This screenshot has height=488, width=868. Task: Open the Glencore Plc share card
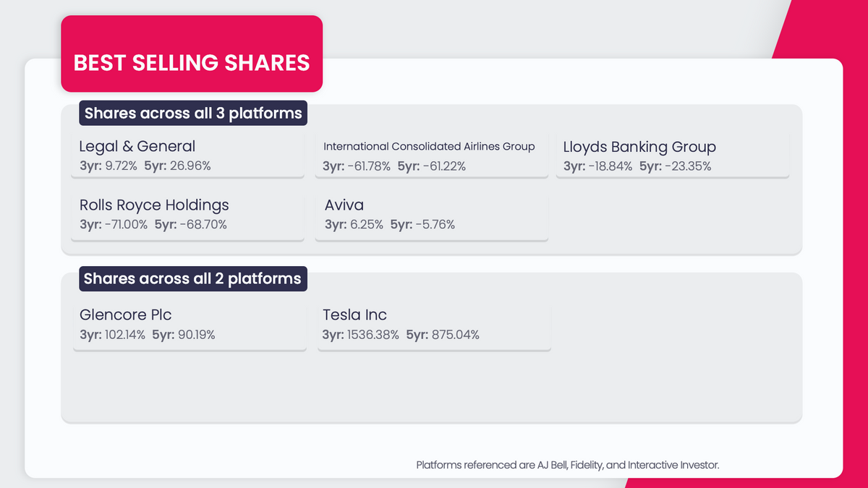188,325
